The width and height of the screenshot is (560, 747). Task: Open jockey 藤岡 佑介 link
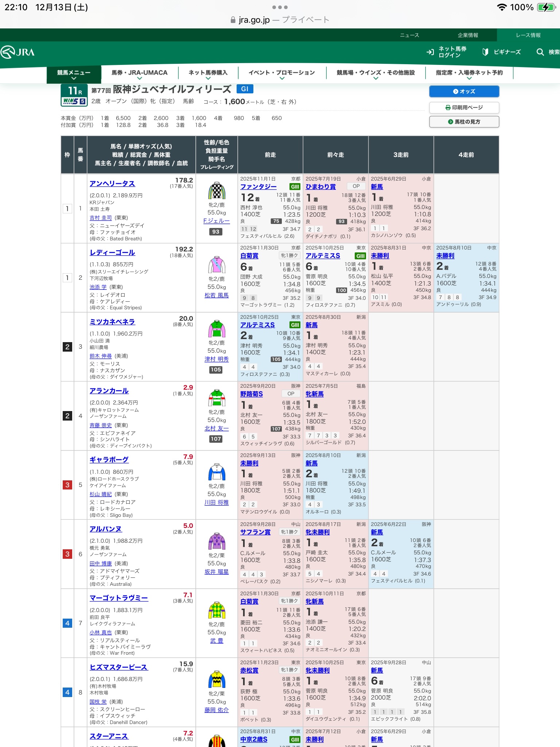point(217,710)
